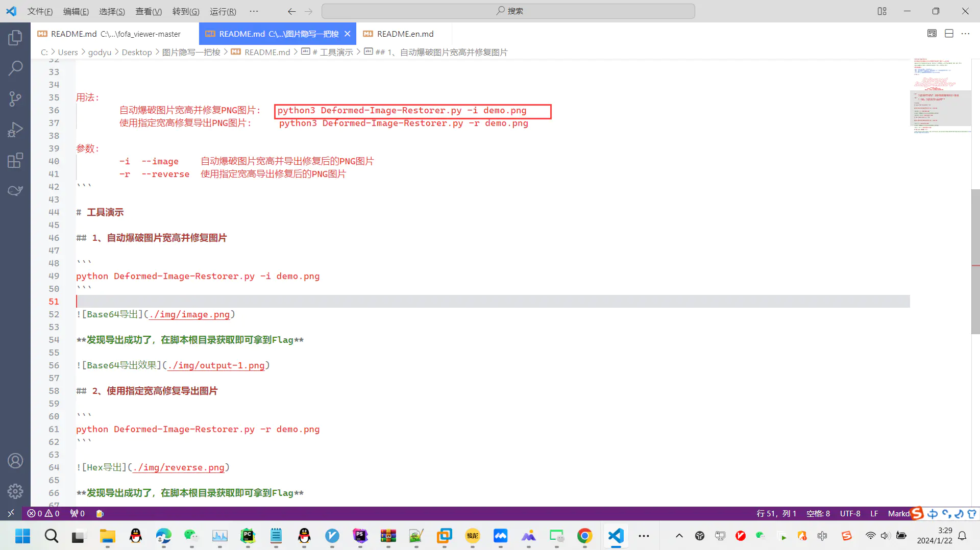Image resolution: width=980 pixels, height=550 pixels.
Task: Place cursor on line 49 python command
Action: (x=198, y=276)
